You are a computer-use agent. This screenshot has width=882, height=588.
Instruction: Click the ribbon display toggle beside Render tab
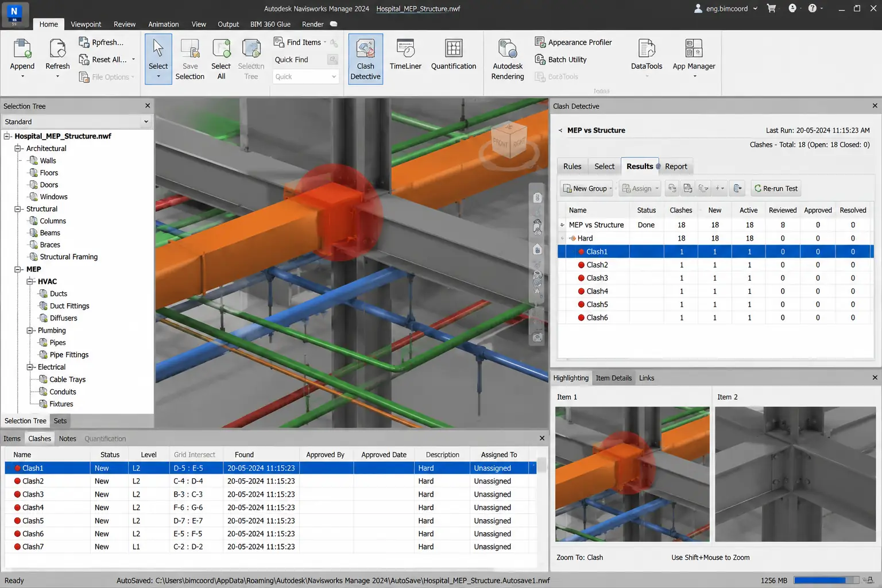334,24
